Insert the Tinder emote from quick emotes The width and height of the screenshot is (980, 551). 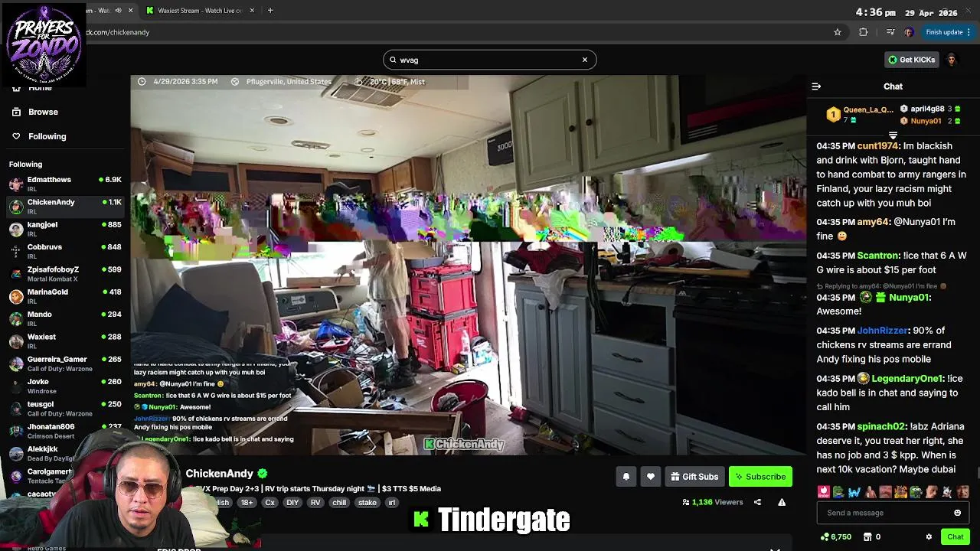(x=824, y=492)
